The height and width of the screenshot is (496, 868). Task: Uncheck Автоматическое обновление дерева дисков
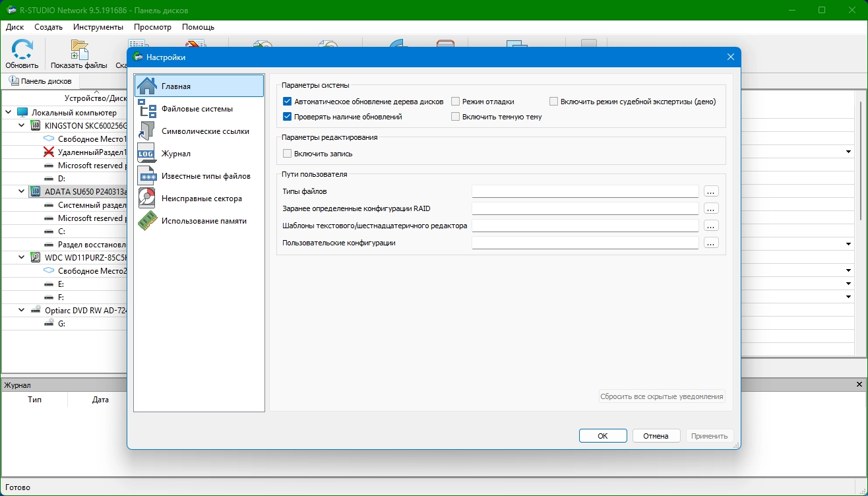point(287,102)
